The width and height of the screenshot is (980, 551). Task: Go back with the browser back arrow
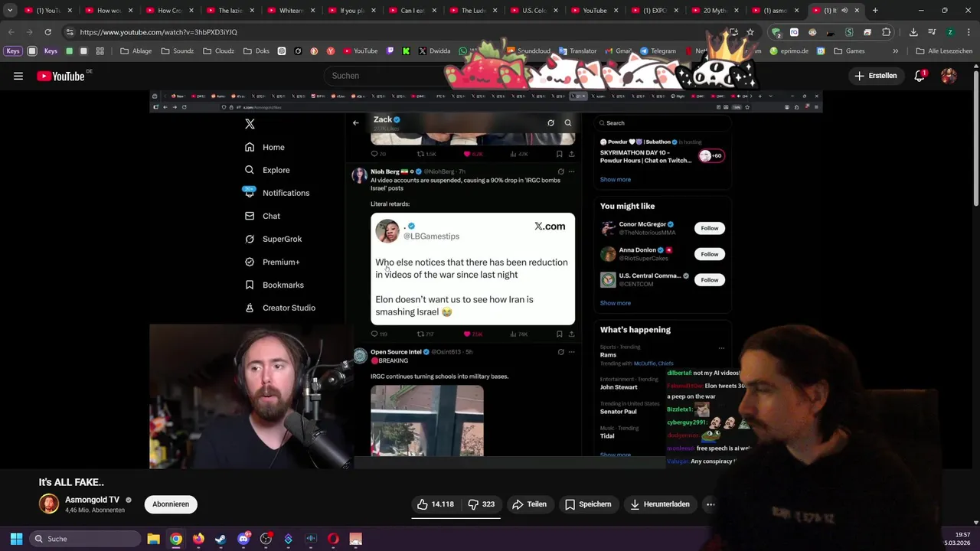click(x=11, y=32)
